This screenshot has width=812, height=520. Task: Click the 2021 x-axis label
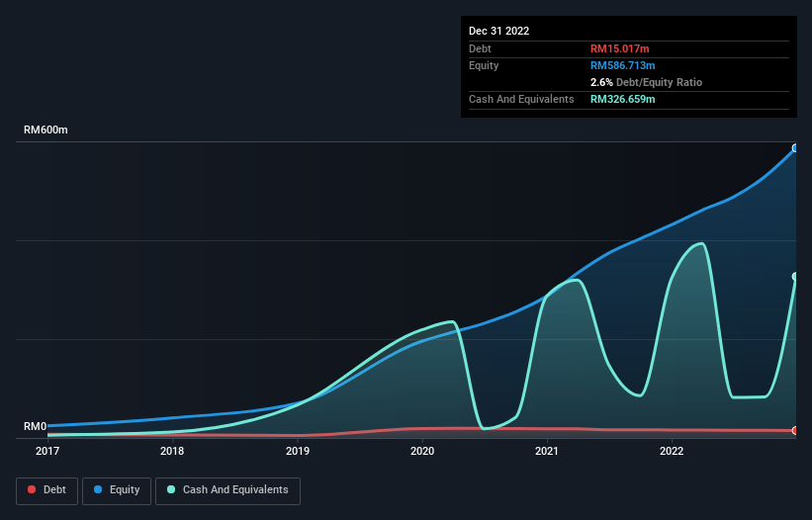tap(547, 451)
